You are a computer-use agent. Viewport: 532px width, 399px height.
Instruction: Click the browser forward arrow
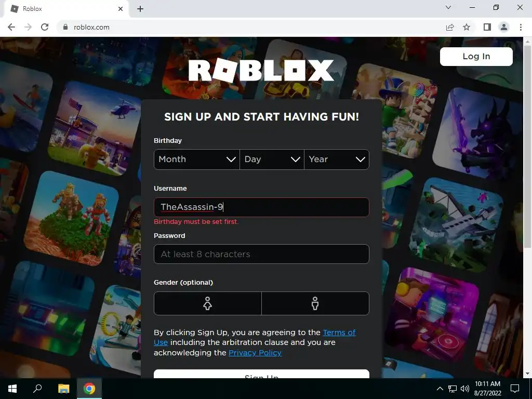tap(28, 27)
